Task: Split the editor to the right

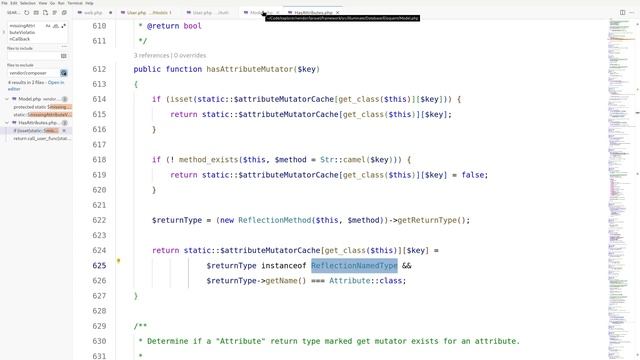Action: pos(622,13)
